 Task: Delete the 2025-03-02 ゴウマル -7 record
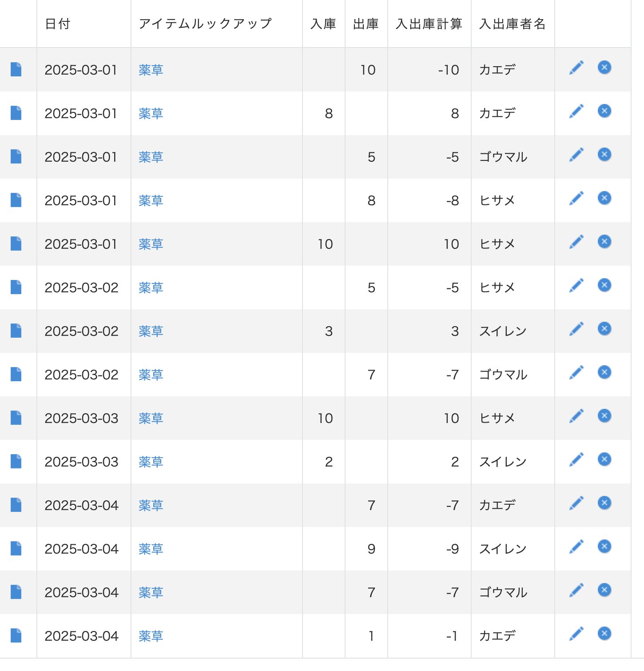point(604,372)
